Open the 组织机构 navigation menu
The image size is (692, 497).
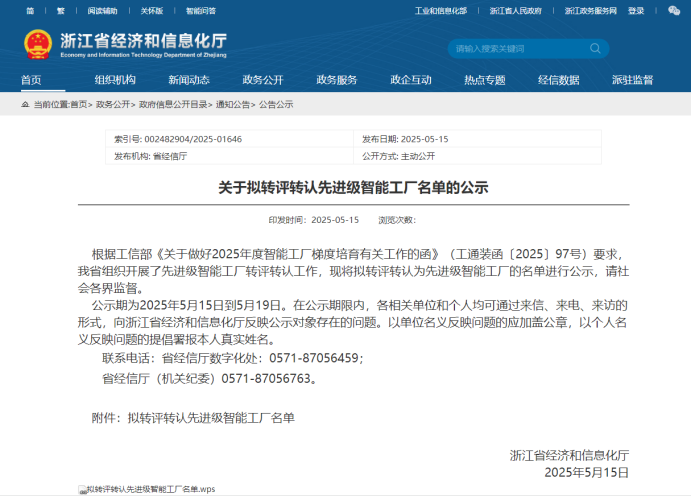(115, 80)
